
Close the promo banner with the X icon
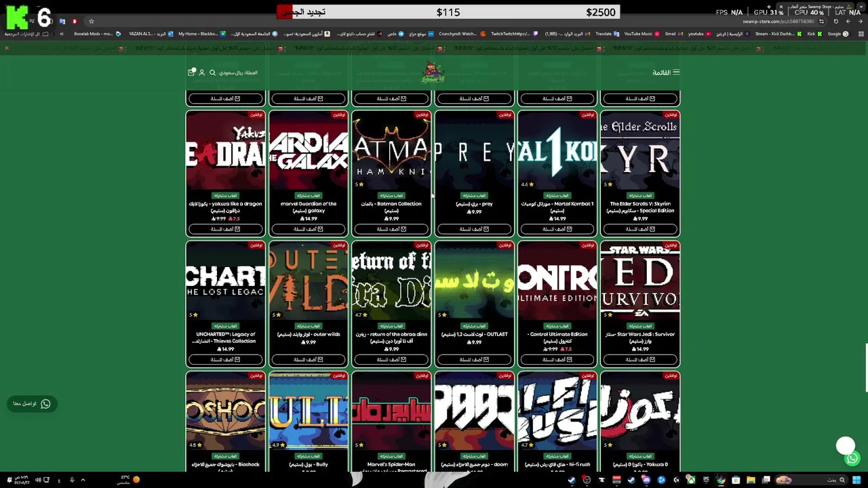coord(7,48)
